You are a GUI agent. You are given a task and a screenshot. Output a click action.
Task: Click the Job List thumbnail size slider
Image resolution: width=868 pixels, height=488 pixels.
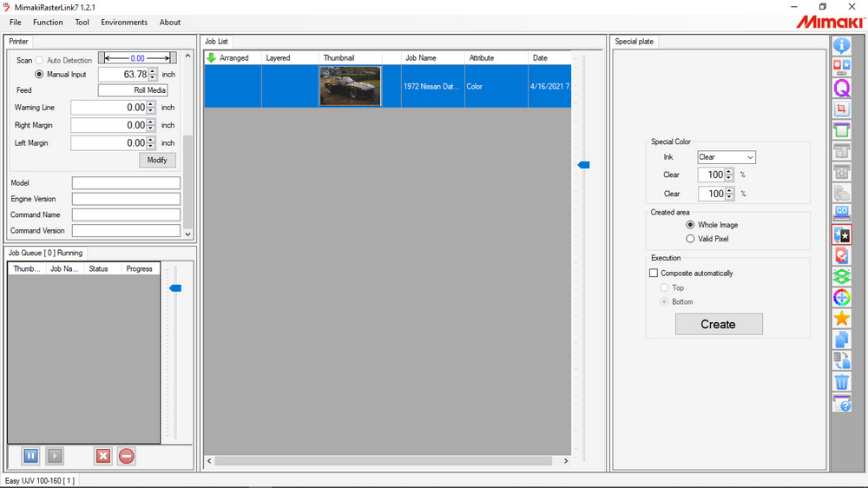tap(584, 164)
